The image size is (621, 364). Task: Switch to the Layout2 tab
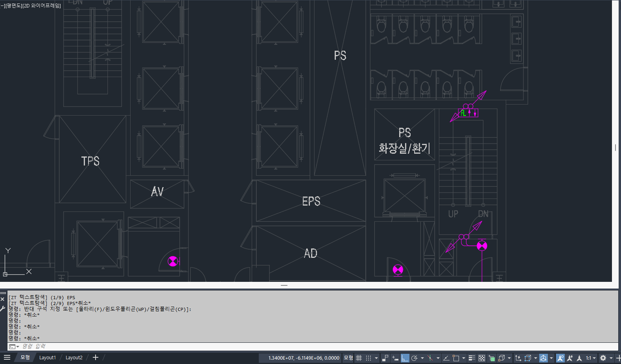tap(74, 357)
